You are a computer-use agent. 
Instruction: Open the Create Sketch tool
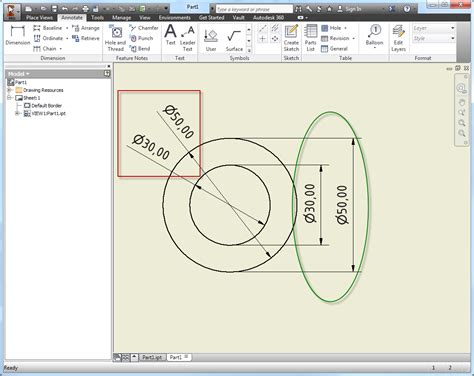click(x=291, y=38)
